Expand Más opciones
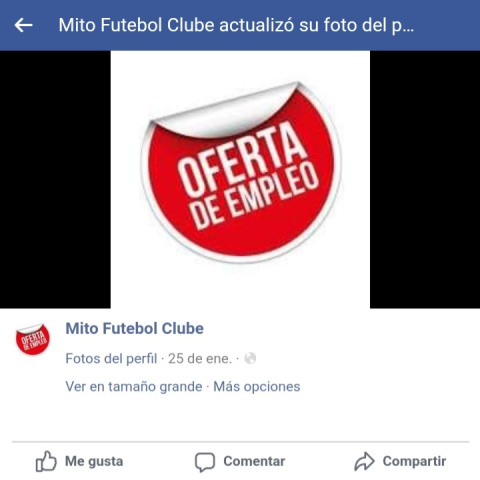The image size is (480, 480). pyautogui.click(x=257, y=387)
